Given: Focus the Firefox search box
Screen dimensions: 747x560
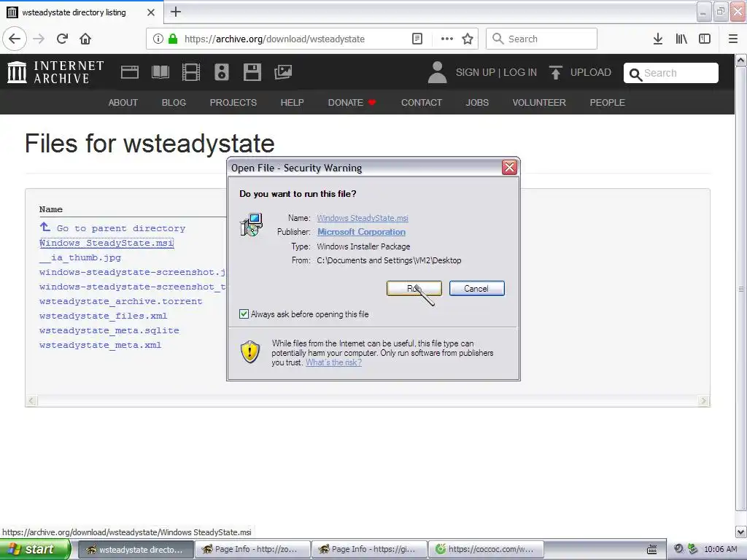Looking at the screenshot, I should (541, 39).
